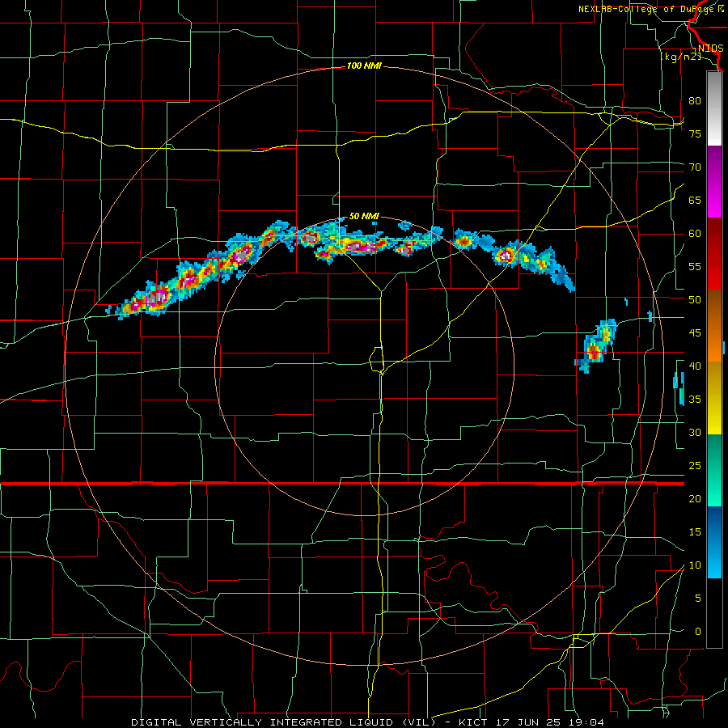Click the 100 NMI range ring label
This screenshot has width=728, height=728.
tap(364, 66)
